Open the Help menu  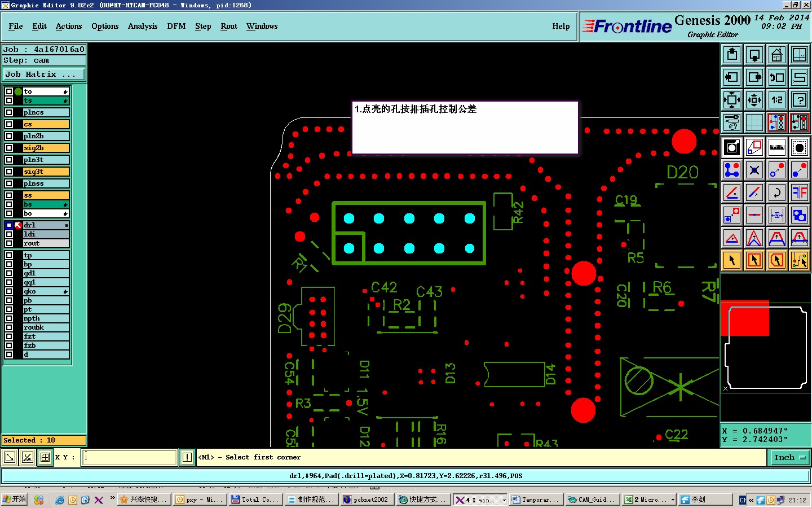[x=561, y=26]
